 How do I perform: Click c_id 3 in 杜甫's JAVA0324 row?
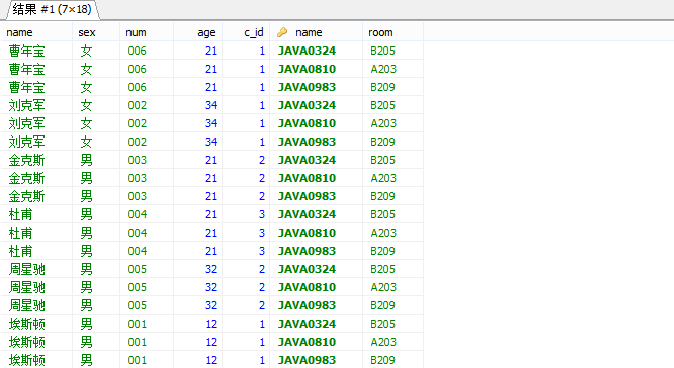click(262, 214)
